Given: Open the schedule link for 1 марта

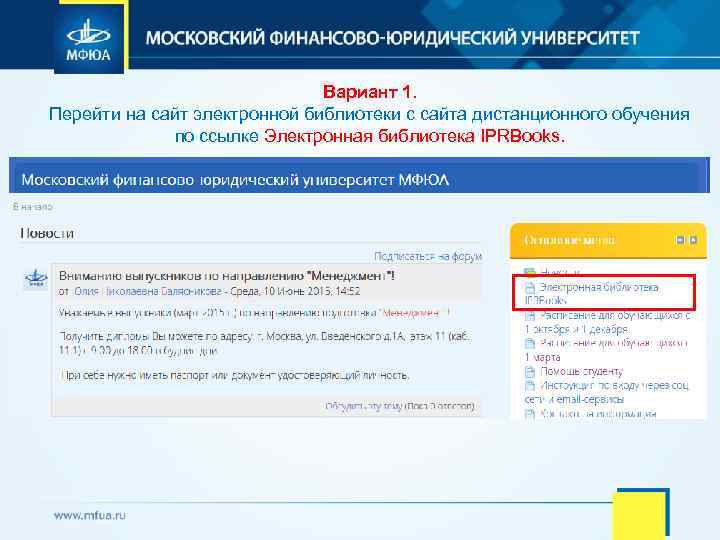Looking at the screenshot, I should point(606,350).
